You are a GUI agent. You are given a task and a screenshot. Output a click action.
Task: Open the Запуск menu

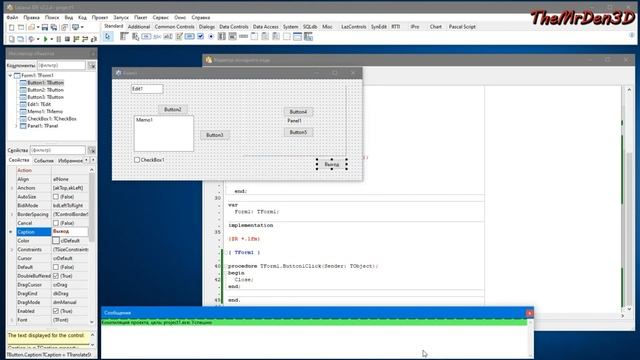[x=121, y=18]
